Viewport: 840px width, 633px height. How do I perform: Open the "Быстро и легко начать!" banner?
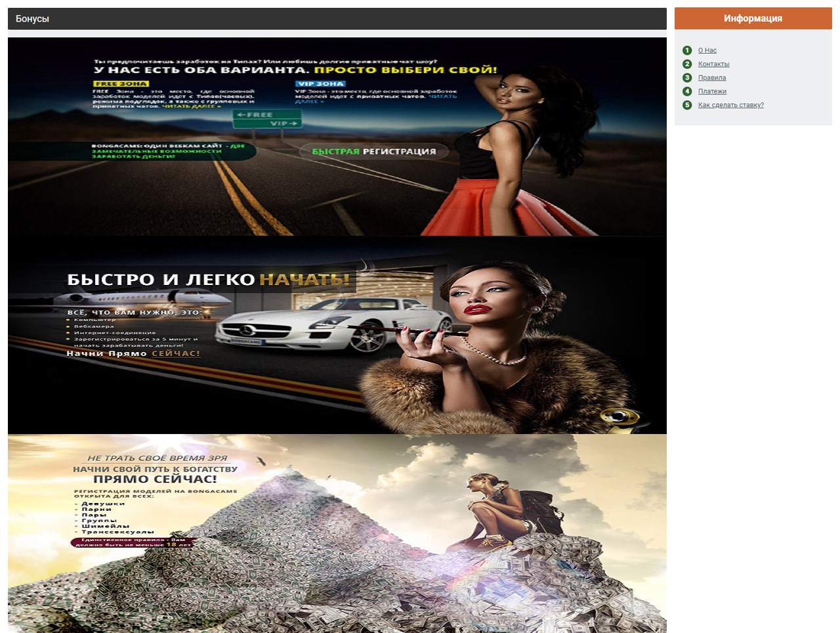pos(337,335)
